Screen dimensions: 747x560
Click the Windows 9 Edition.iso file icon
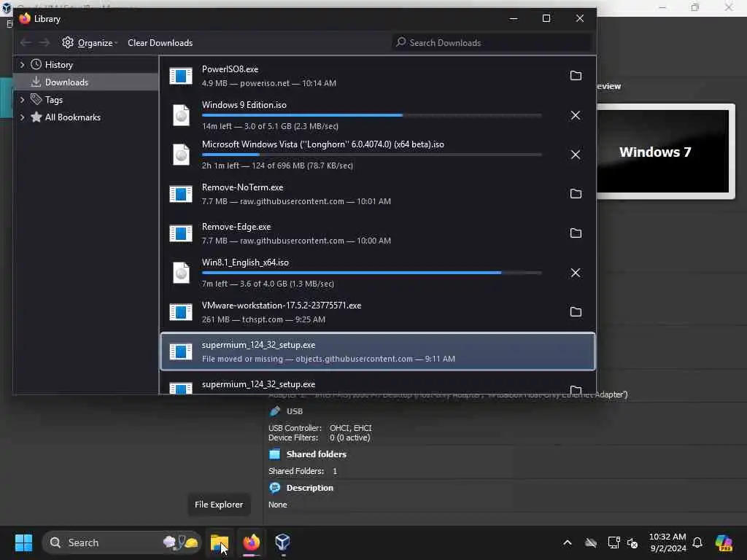tap(181, 115)
